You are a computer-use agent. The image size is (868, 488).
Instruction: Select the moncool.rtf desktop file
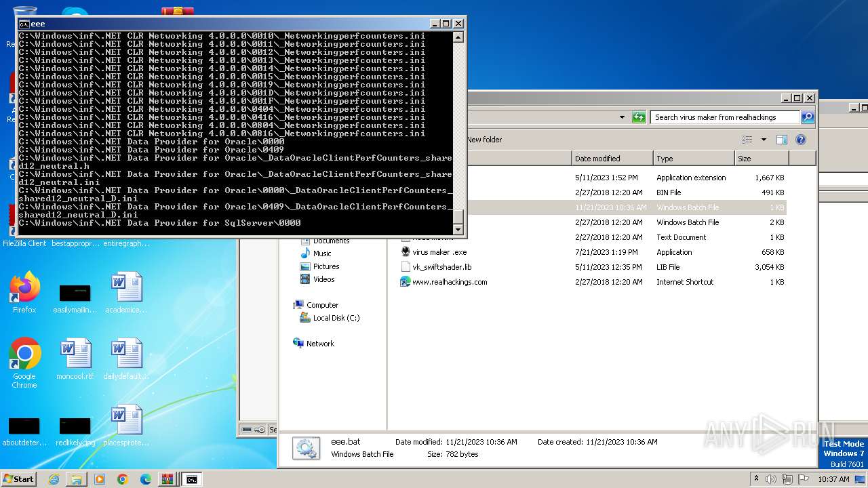tap(75, 359)
